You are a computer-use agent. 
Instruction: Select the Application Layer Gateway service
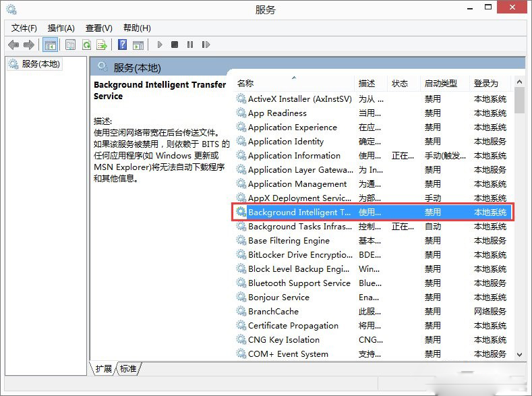click(374, 169)
